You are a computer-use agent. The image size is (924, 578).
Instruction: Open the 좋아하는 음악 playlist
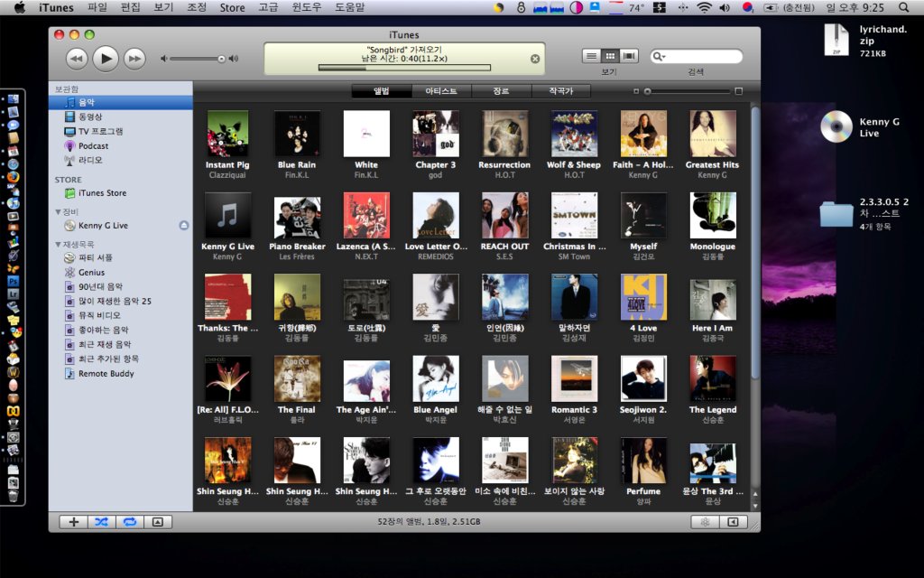(120, 330)
